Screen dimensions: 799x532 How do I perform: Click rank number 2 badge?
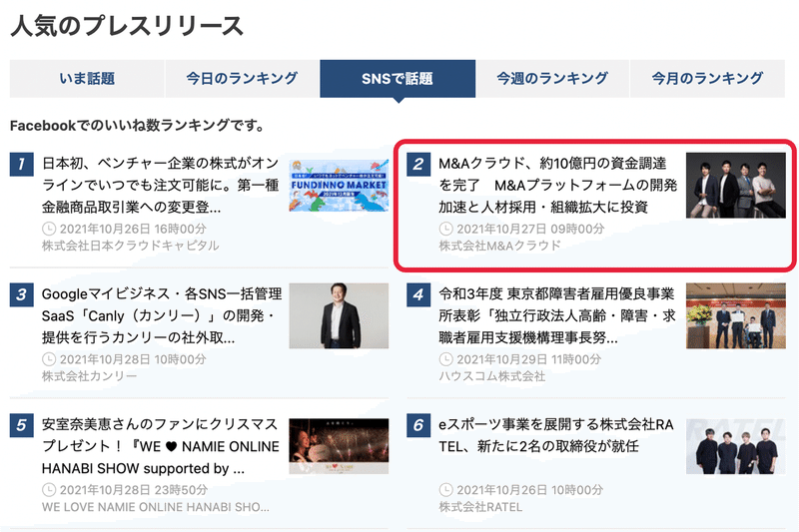coord(418,165)
